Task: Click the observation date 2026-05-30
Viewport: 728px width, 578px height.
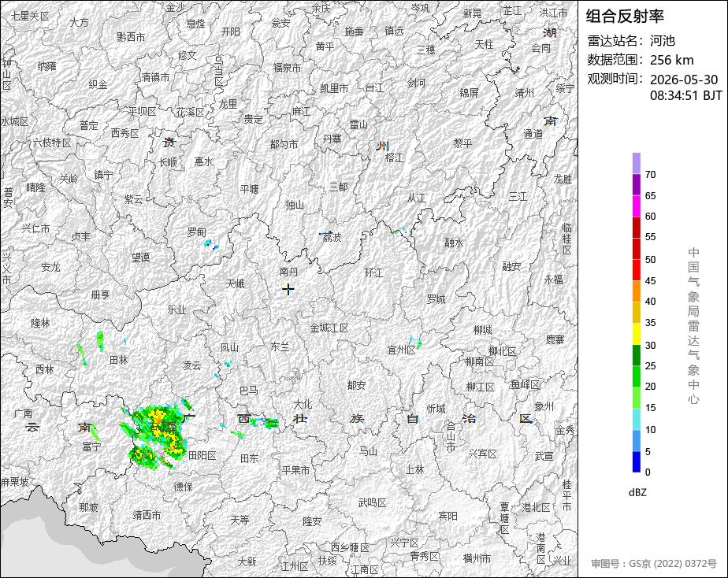Action: (x=683, y=80)
